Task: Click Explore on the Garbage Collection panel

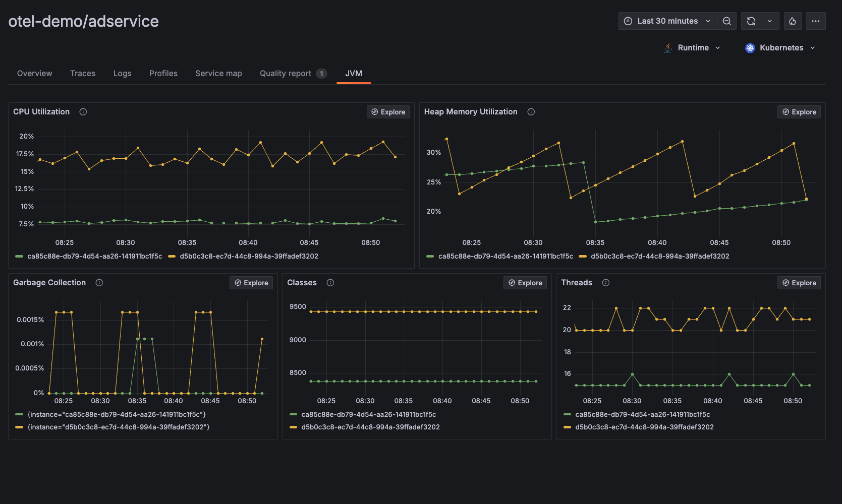Action: click(251, 283)
